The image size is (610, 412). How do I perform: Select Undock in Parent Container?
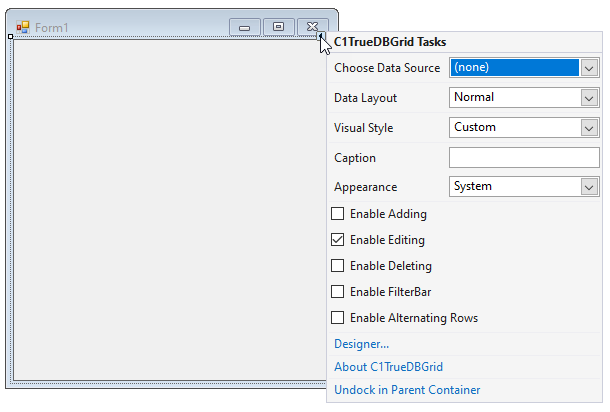point(407,390)
